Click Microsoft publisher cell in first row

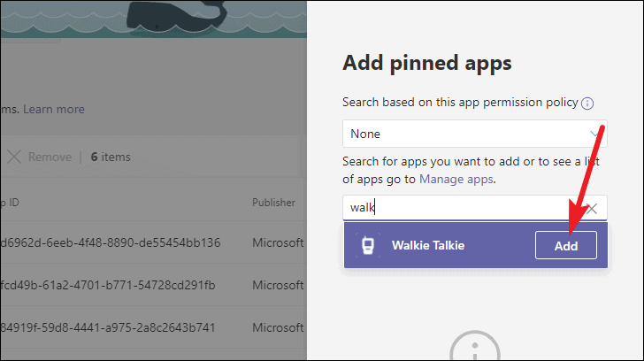[x=279, y=242]
